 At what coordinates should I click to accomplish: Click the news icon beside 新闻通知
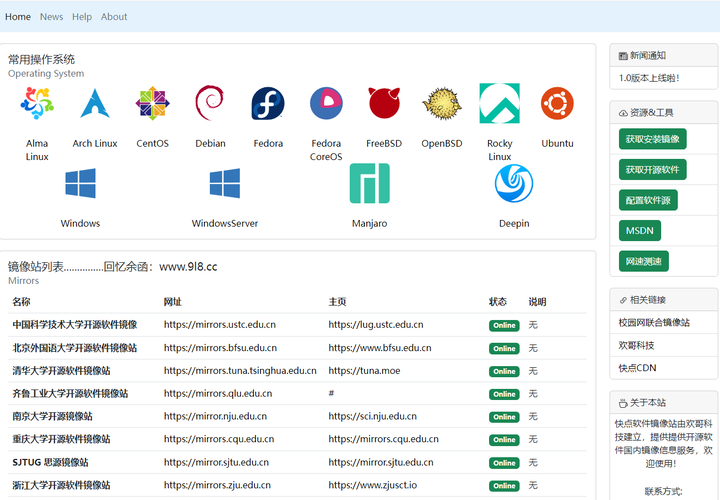click(x=623, y=56)
